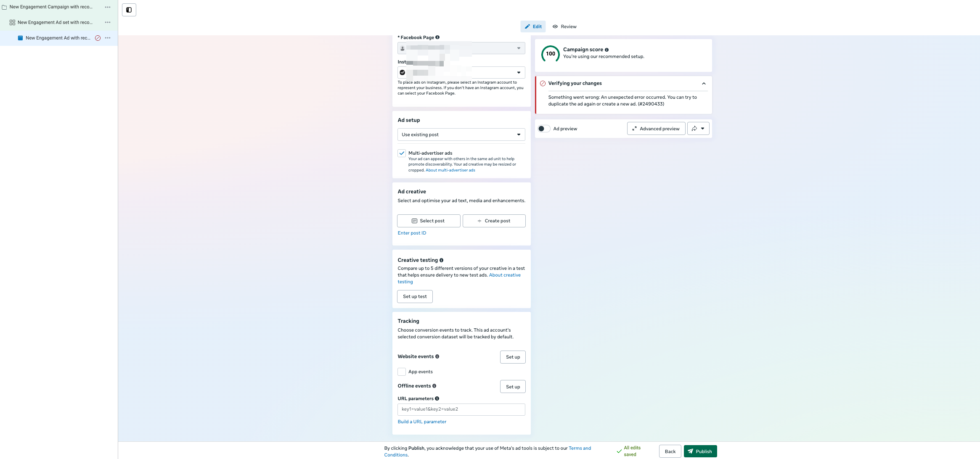Image resolution: width=980 pixels, height=459 pixels.
Task: Select New Engagement Ad set tree item
Action: coord(55,22)
